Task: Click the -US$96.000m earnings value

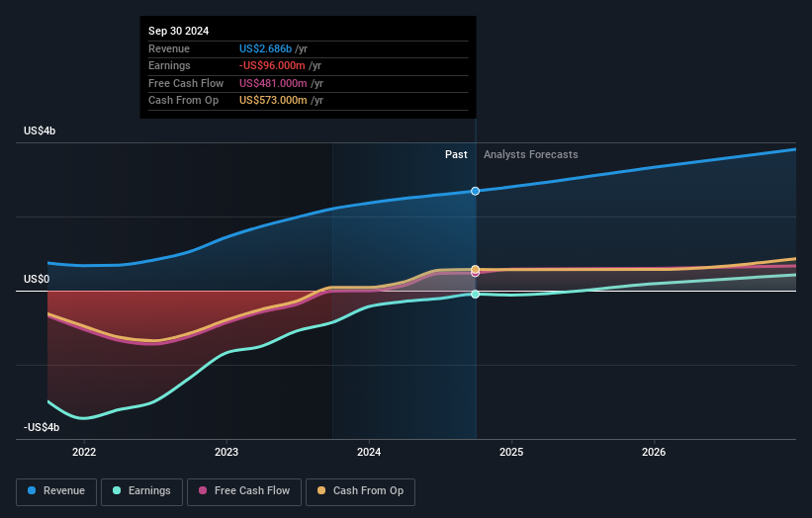Action: 272,65
